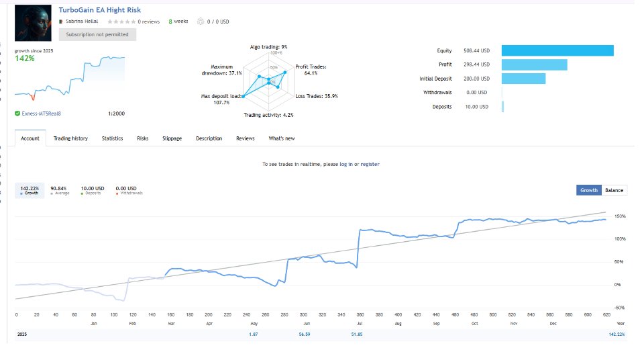644x352 pixels.
Task: Open the Slippage tab
Action: 172,138
